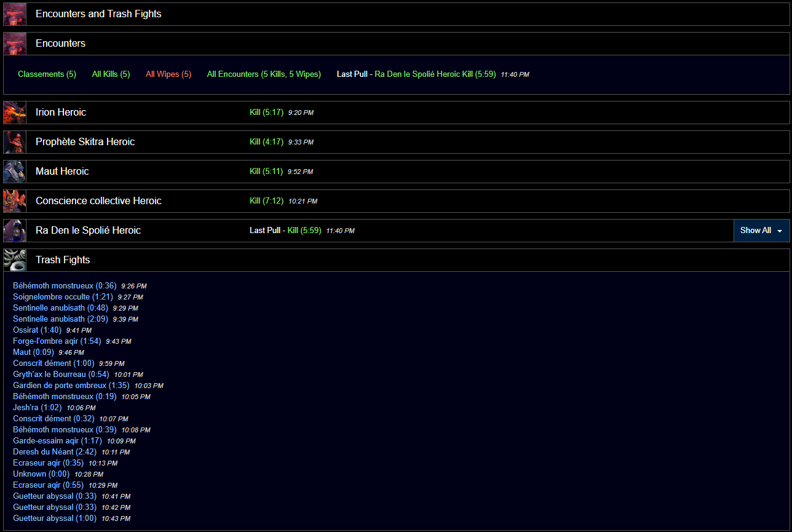Click the Encounters and Trash Fights header icon
Screen dimensions: 792x532
15,14
